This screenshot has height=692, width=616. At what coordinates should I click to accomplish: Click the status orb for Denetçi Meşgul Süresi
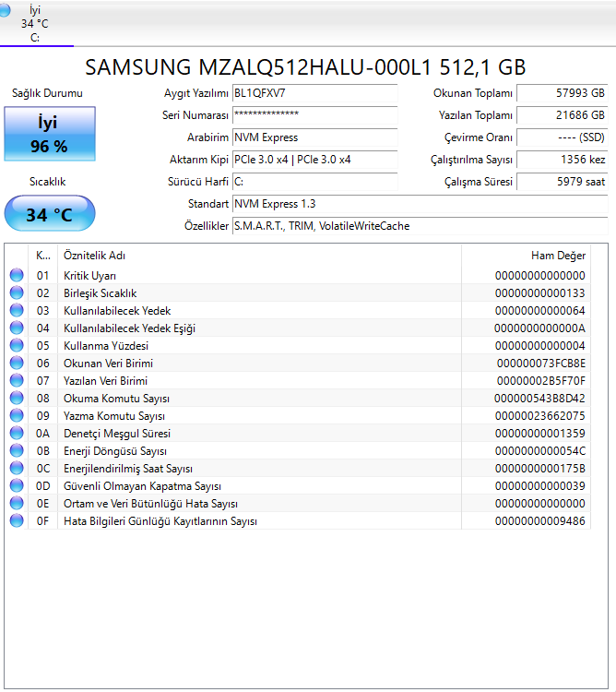coord(17,433)
